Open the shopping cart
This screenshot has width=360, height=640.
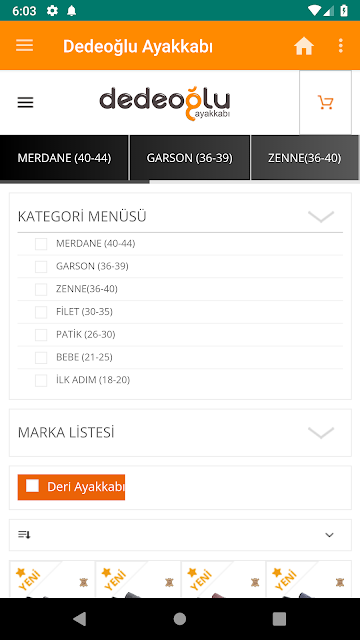[325, 102]
